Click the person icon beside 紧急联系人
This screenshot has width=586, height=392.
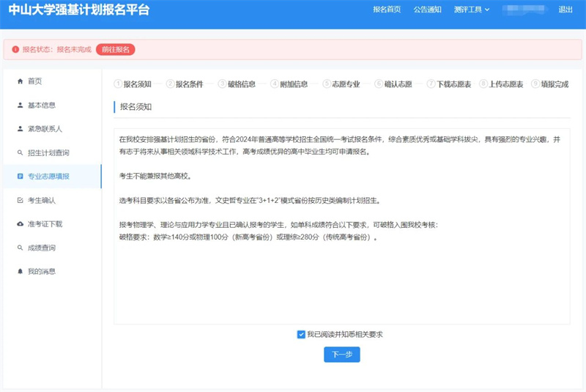coord(21,129)
